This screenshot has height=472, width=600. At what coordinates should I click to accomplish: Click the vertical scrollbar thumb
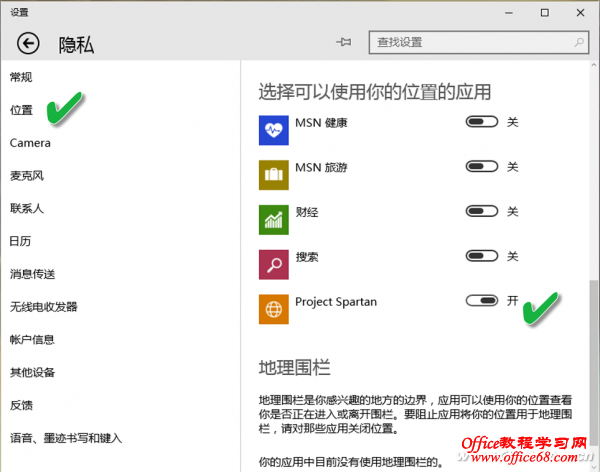[593, 363]
